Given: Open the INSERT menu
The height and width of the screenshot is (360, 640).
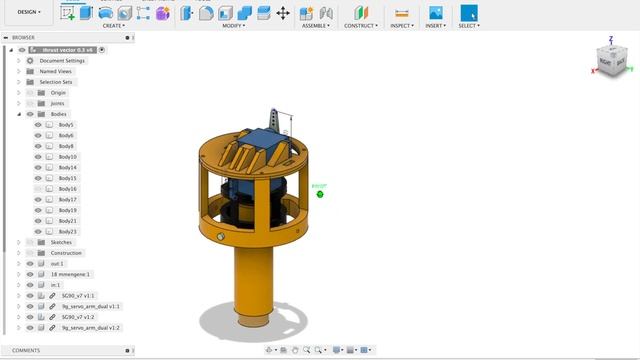Looking at the screenshot, I should point(436,26).
